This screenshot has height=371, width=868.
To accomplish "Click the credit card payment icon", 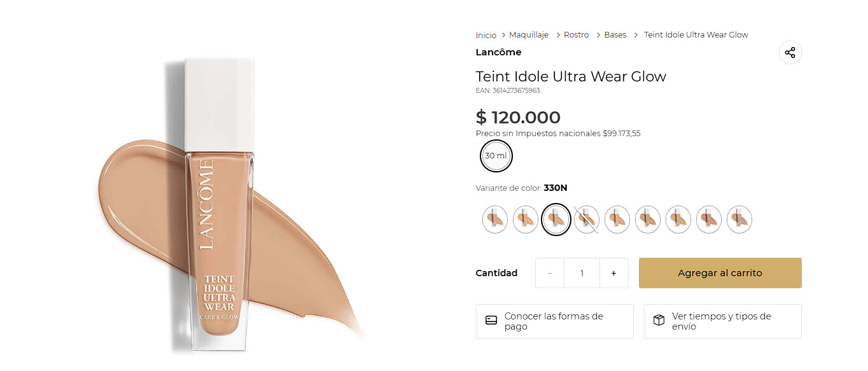I will 491,321.
